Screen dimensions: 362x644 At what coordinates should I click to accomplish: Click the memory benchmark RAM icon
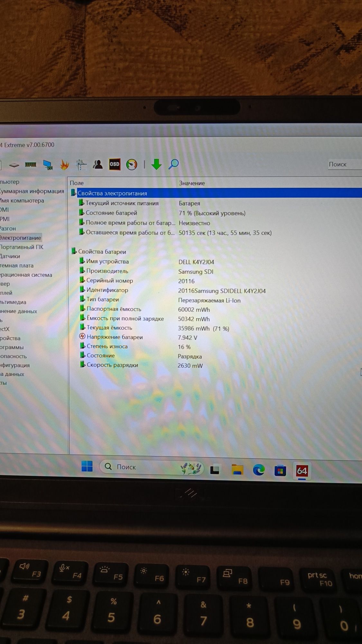click(x=31, y=165)
